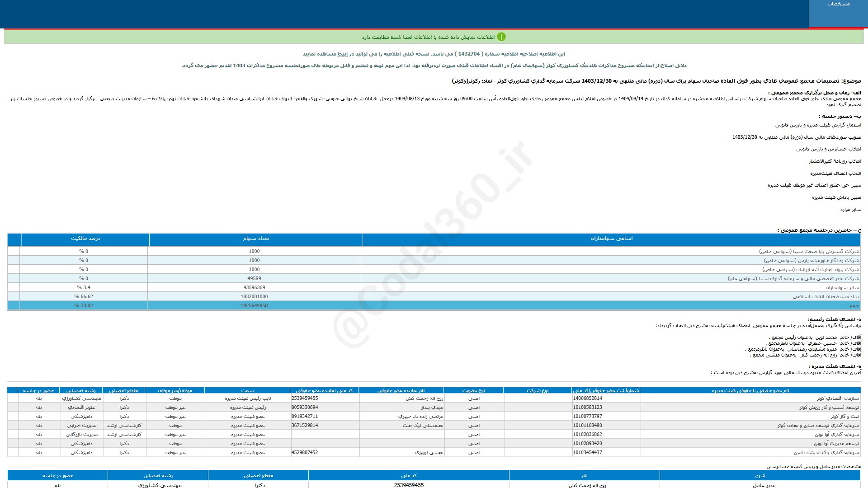This screenshot has height=488, width=868.
Task: Click the green info icon in banner
Action: coord(501,37)
